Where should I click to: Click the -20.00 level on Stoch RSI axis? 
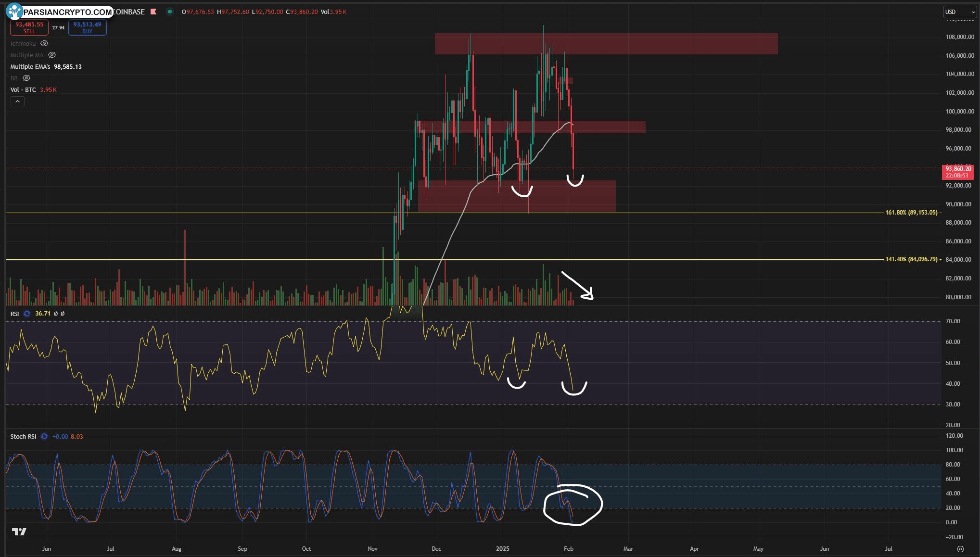(x=954, y=537)
